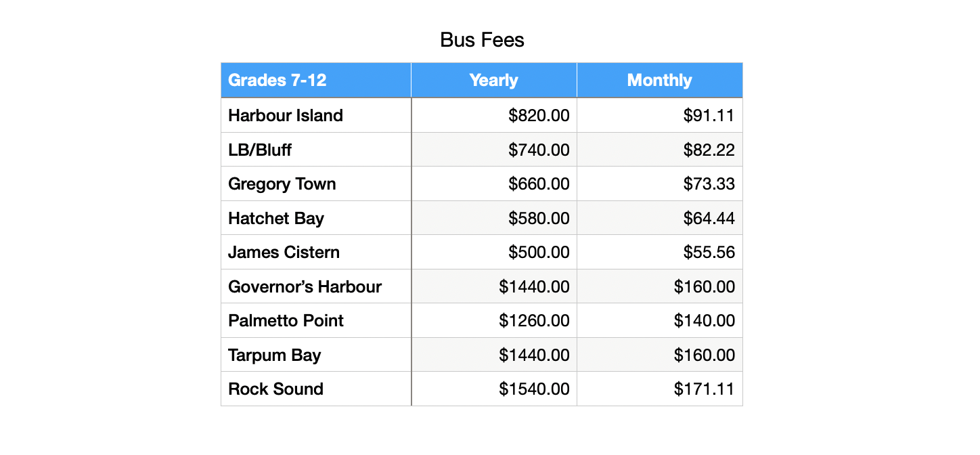Click the $171.11 monthly fee cell
The image size is (980, 455).
(x=660, y=389)
